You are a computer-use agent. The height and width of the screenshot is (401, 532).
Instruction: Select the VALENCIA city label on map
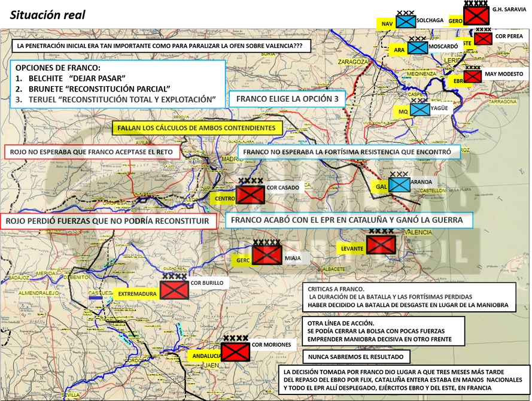(418, 233)
